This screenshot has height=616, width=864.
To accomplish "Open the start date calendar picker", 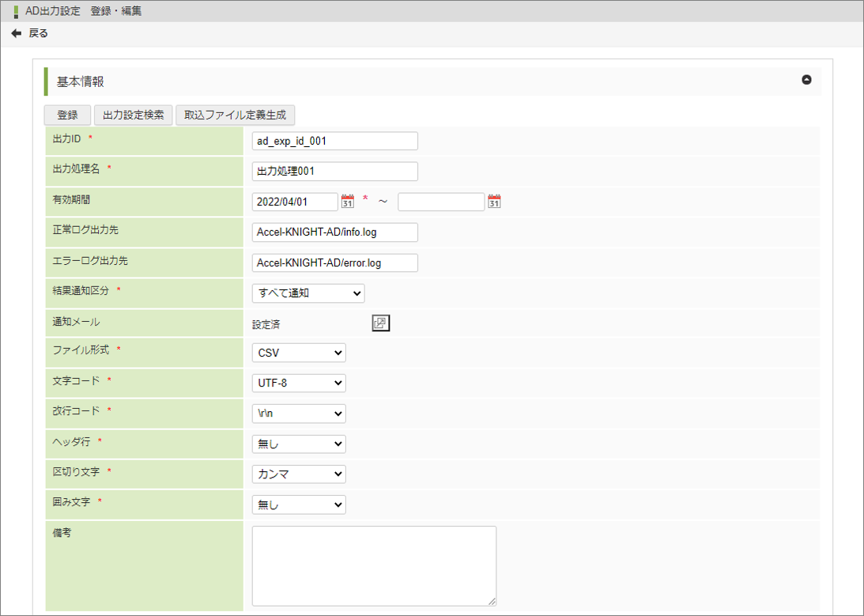I will [x=347, y=202].
